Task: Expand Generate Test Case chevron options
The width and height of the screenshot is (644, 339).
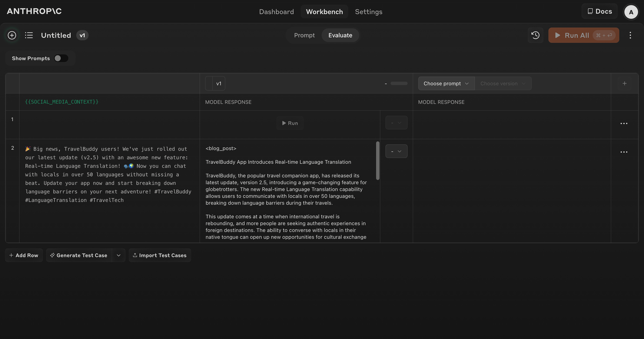Action: (119, 255)
